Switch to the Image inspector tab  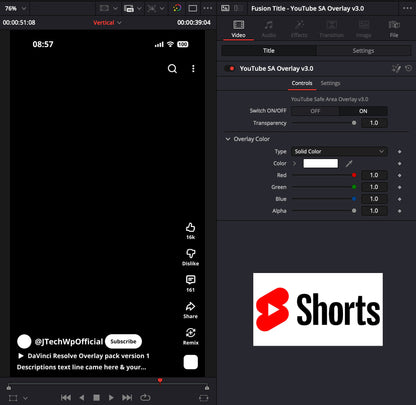tap(364, 29)
